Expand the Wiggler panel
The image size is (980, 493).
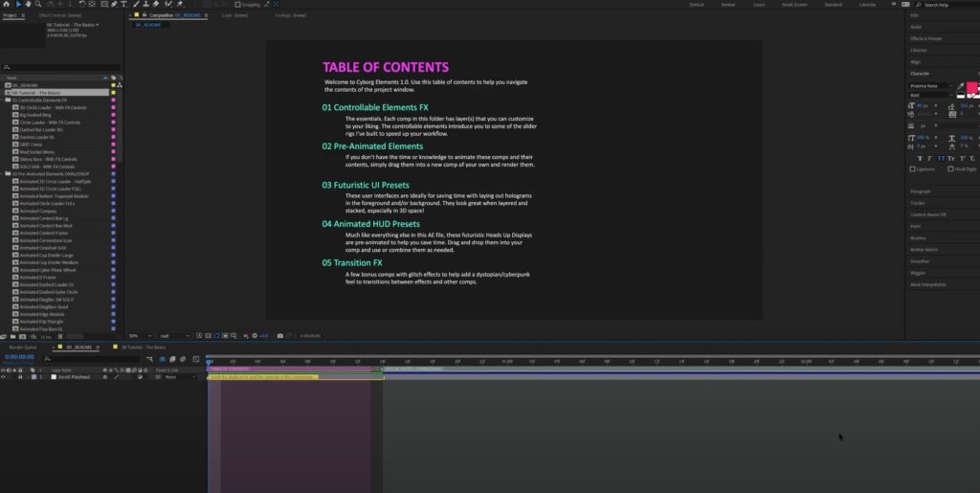(x=919, y=273)
